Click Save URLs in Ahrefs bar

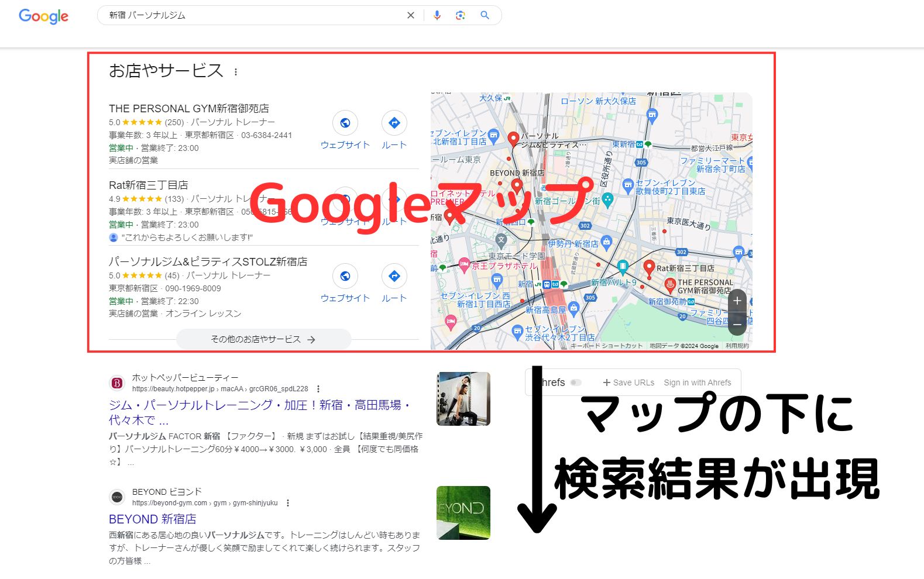click(x=628, y=382)
